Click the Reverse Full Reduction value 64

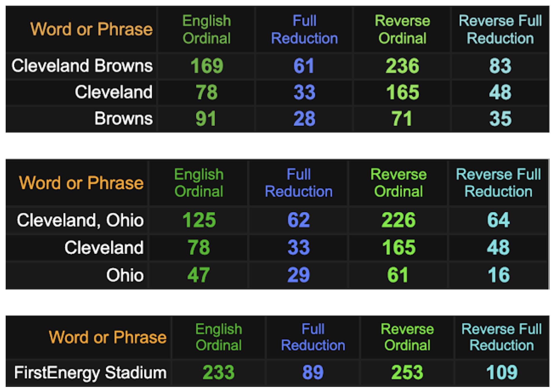pyautogui.click(x=498, y=220)
